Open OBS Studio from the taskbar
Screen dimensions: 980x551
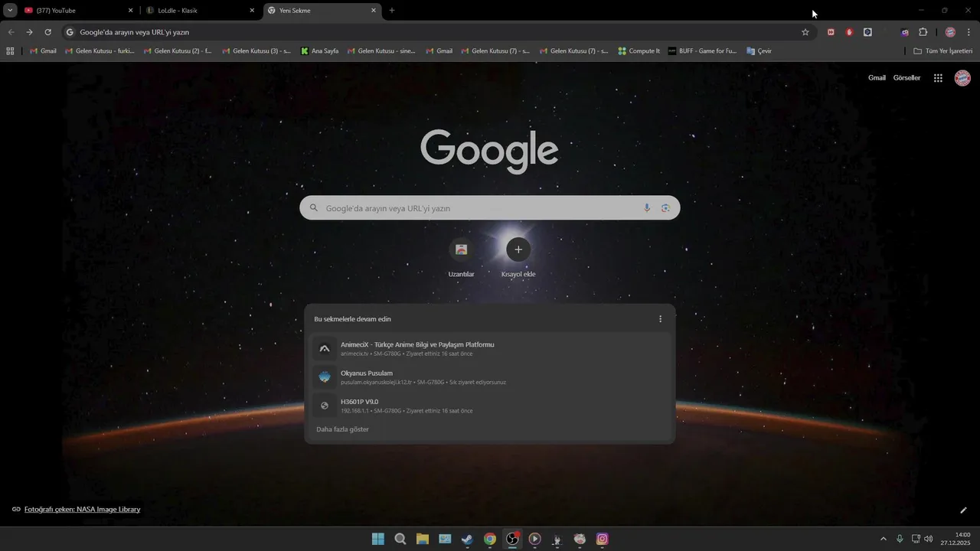pyautogui.click(x=512, y=539)
